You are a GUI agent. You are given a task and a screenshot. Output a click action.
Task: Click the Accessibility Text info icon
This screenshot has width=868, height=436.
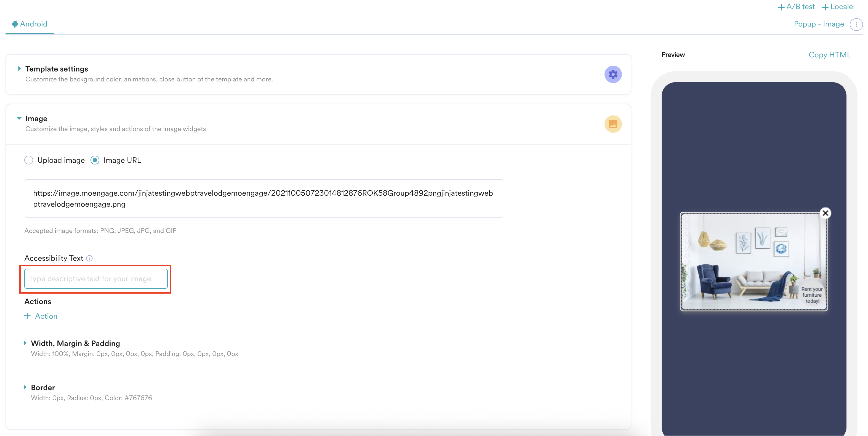[89, 258]
